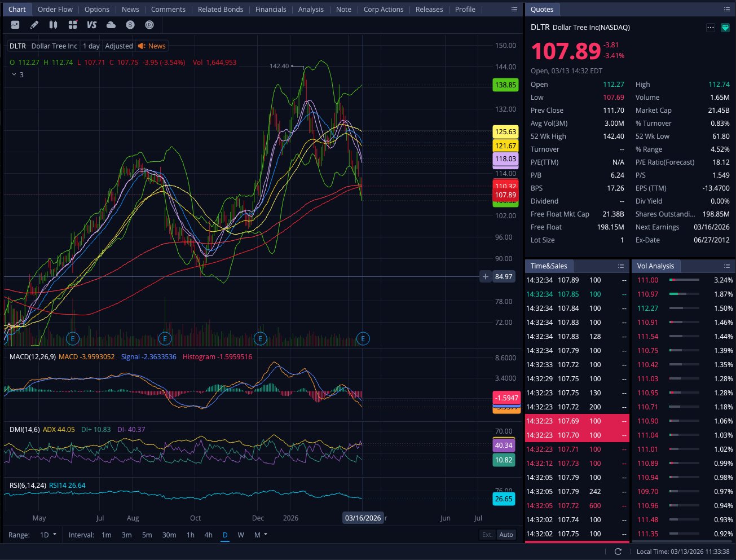Toggle the Ext. extended hours button
Image resolution: width=736 pixels, height=560 pixels.
tap(487, 535)
